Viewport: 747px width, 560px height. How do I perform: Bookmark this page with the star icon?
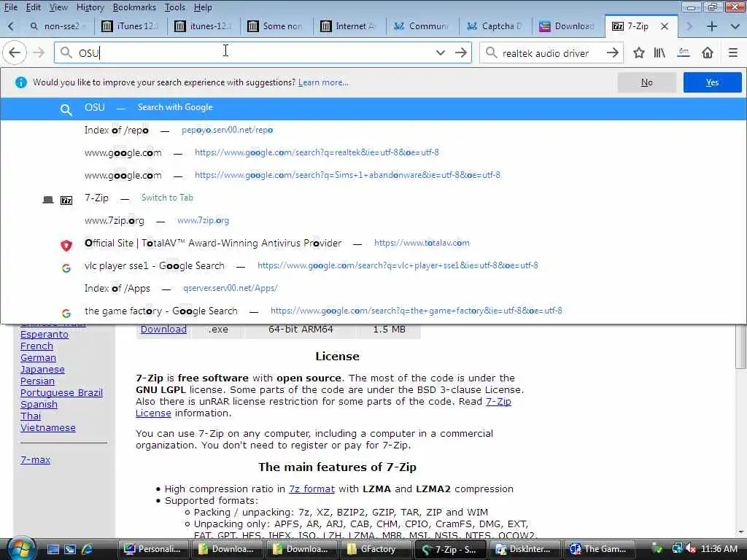tap(639, 52)
